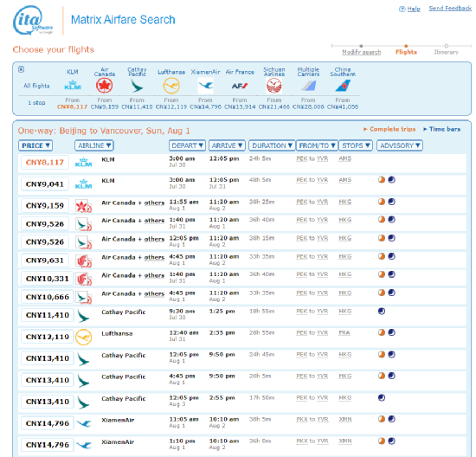Close the airline matrix panel
The image size is (476, 457).
[21, 69]
